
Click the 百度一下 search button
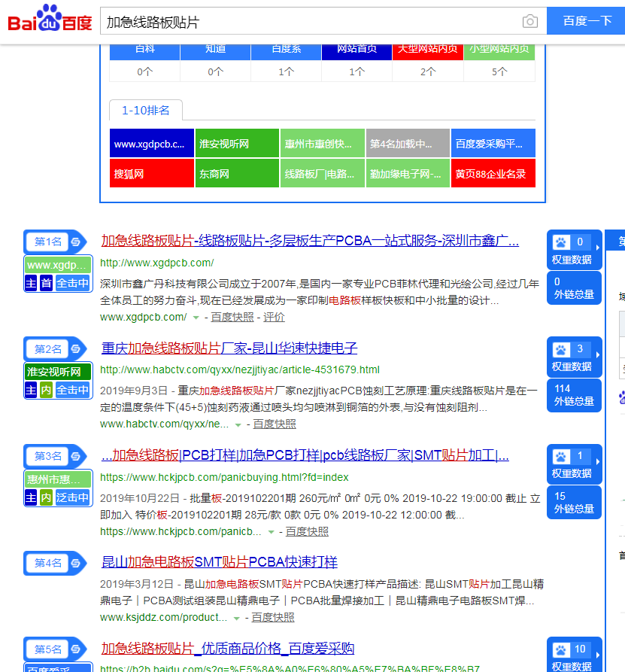(x=587, y=20)
